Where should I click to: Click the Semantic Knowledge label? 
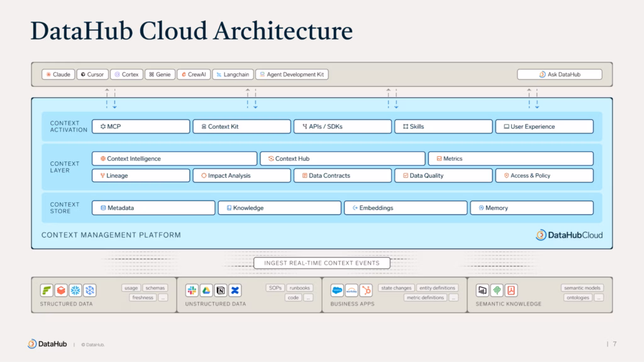tap(508, 304)
